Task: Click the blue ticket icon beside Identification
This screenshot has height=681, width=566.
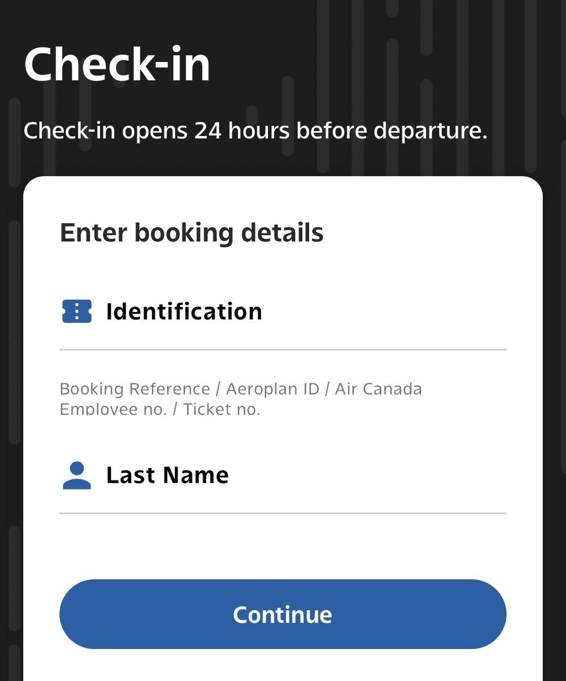Action: tap(77, 311)
